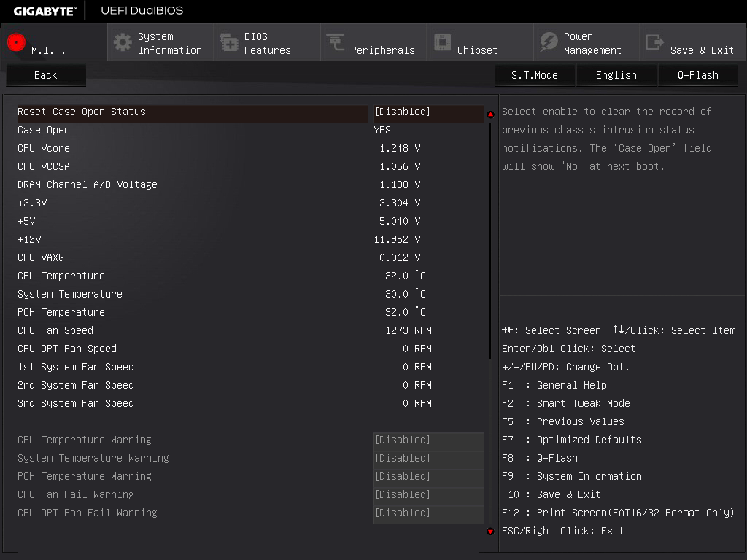Click the System Temperature label

70,294
